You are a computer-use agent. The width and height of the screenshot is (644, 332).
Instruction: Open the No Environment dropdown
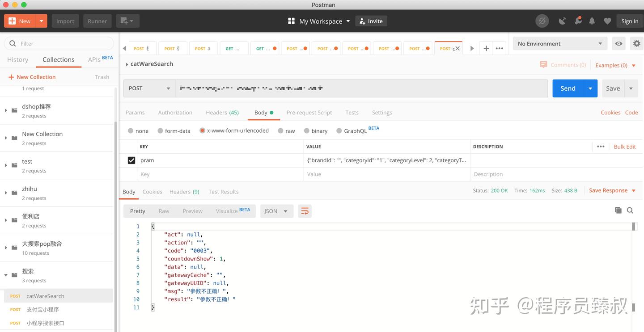point(560,43)
